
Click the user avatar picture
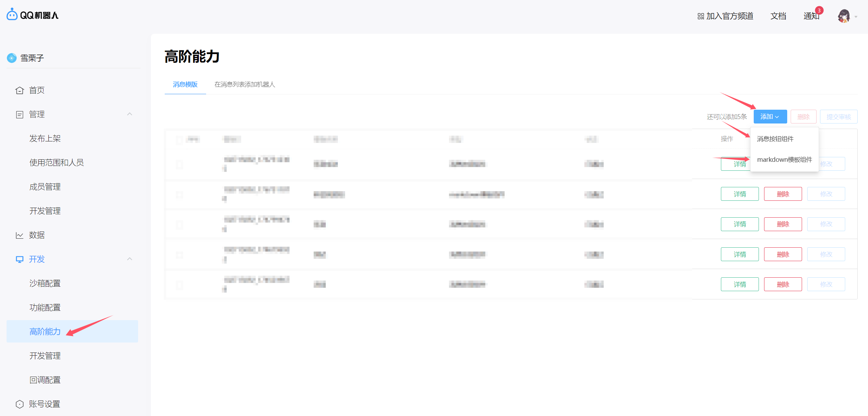point(844,16)
